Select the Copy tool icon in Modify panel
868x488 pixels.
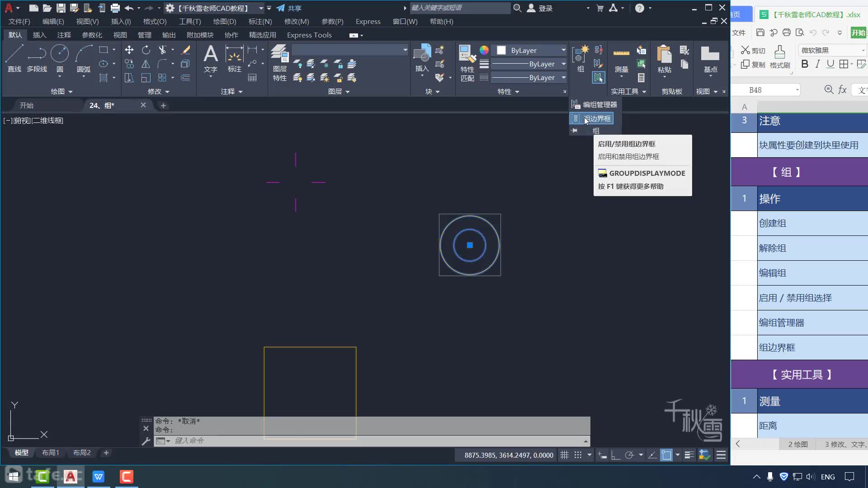[x=129, y=64]
